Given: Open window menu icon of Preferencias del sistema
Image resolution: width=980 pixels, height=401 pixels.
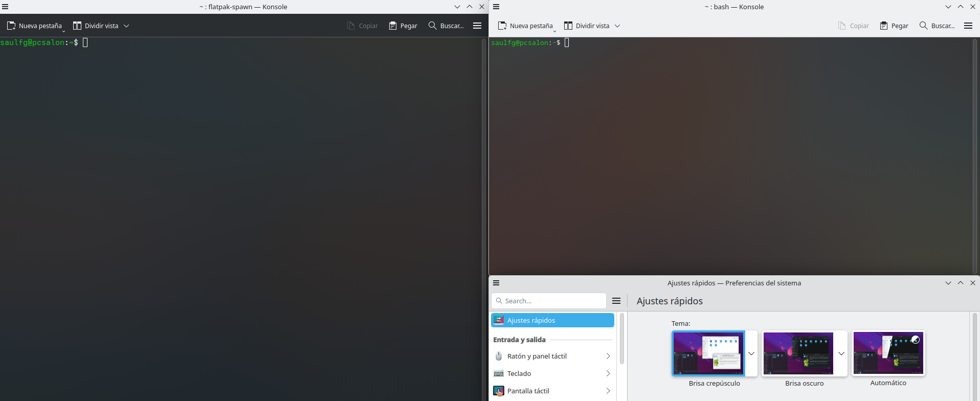Looking at the screenshot, I should [x=496, y=283].
